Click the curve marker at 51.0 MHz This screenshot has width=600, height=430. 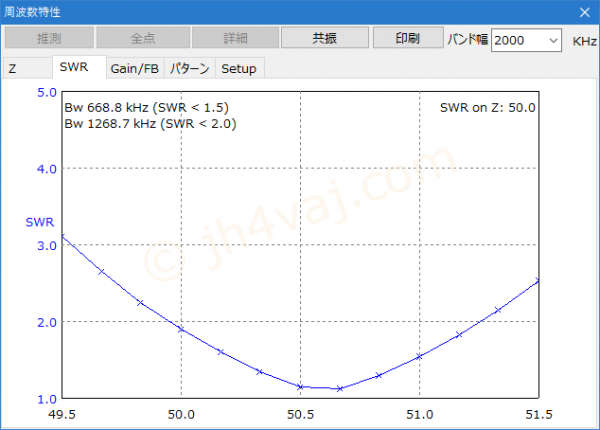419,356
